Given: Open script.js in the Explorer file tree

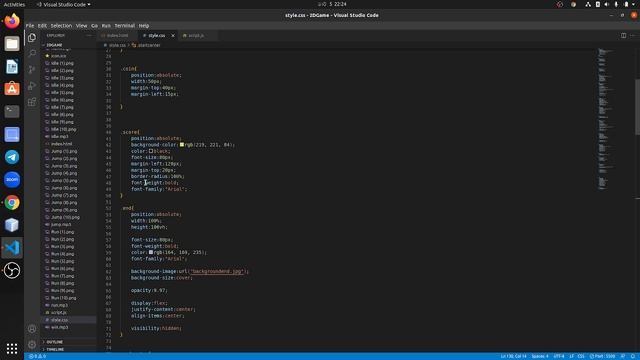Looking at the screenshot, I should (x=59, y=312).
